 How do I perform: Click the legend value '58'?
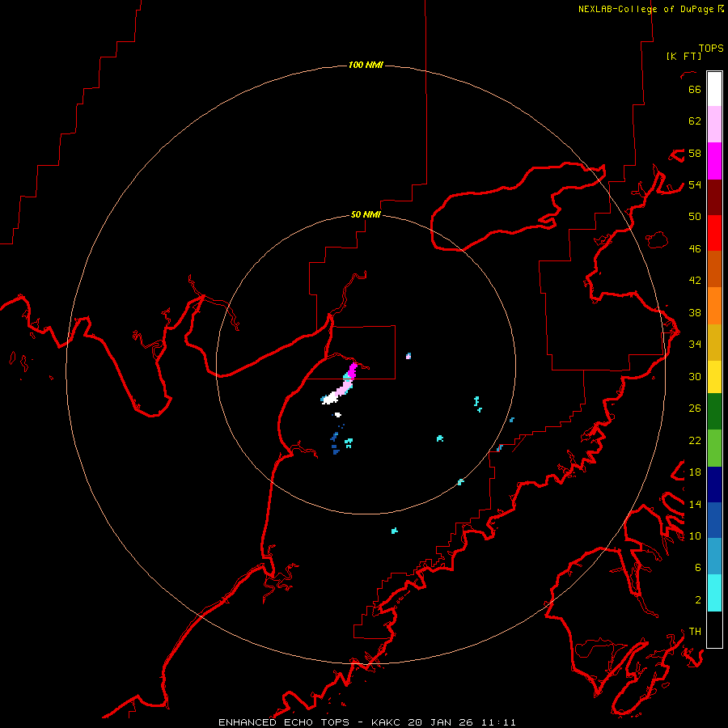tap(695, 153)
